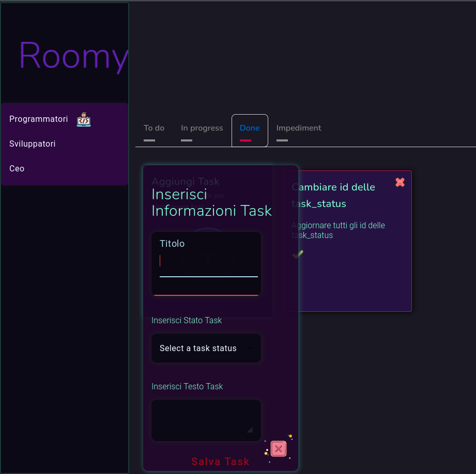The height and width of the screenshot is (474, 476).
Task: Open the 'In progress' tab
Action: (202, 128)
